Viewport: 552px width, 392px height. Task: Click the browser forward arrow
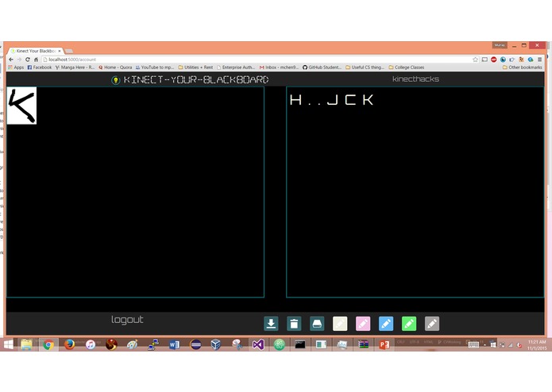coord(19,60)
